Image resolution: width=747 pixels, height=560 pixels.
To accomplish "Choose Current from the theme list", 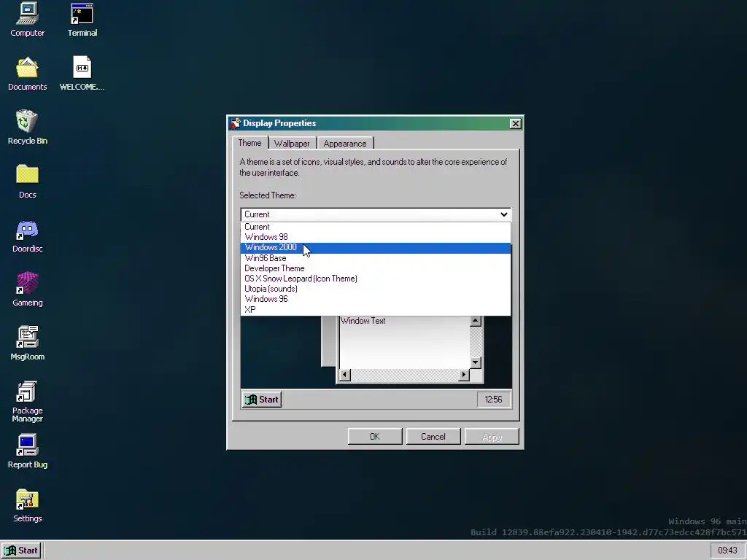I will coord(376,227).
